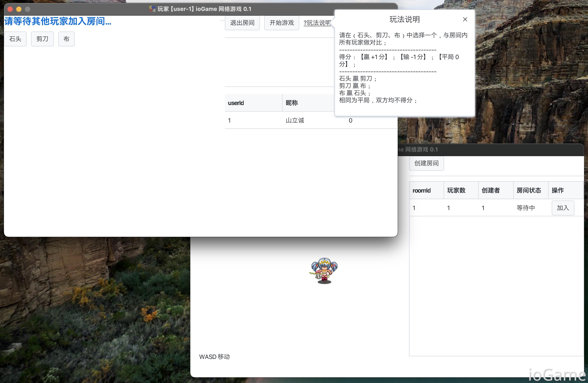Image resolution: width=588 pixels, height=383 pixels.
Task: Click the userId column header
Action: [x=236, y=103]
